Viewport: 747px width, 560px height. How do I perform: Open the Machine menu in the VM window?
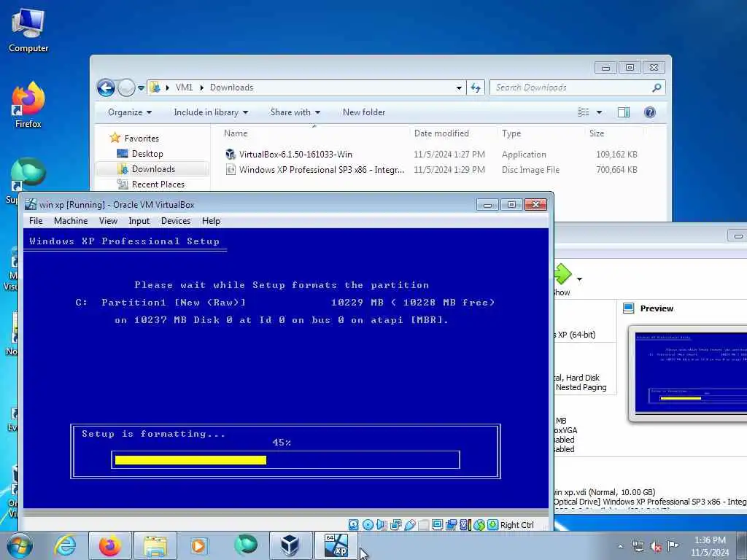71,221
